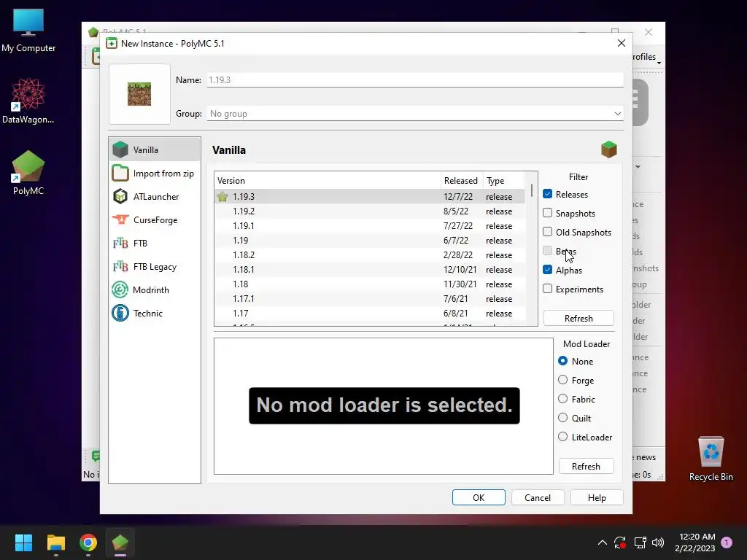This screenshot has width=747, height=560.
Task: Open Google Chrome from taskbar
Action: (88, 542)
